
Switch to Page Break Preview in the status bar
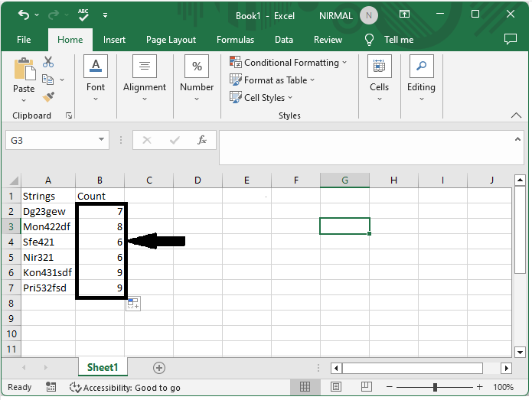pos(367,387)
